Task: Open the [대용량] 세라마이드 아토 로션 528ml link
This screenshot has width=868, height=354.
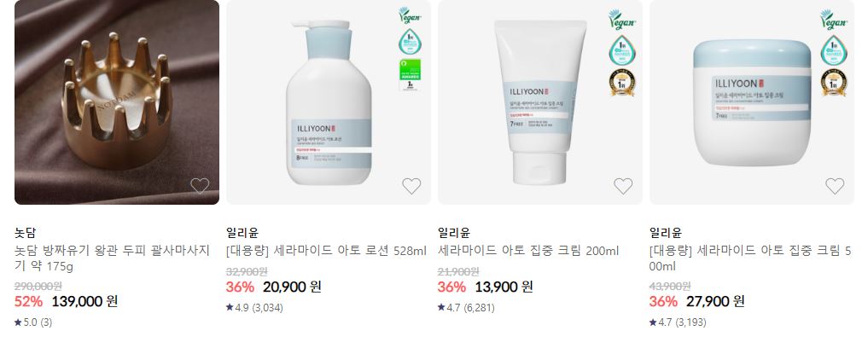Action: click(327, 251)
